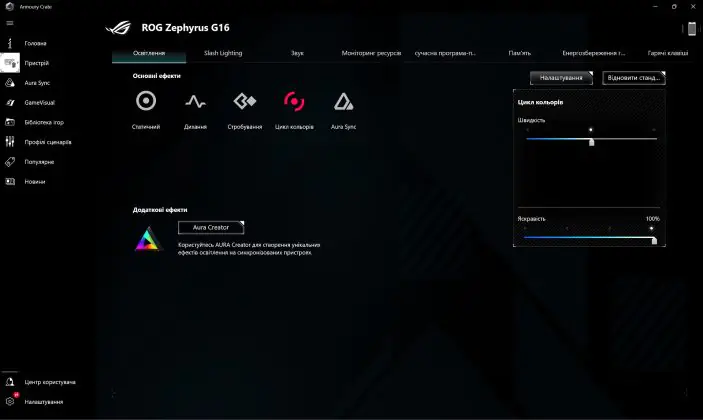Image resolution: width=703 pixels, height=420 pixels.
Task: Open Новини news in the sidebar
Action: click(x=35, y=182)
